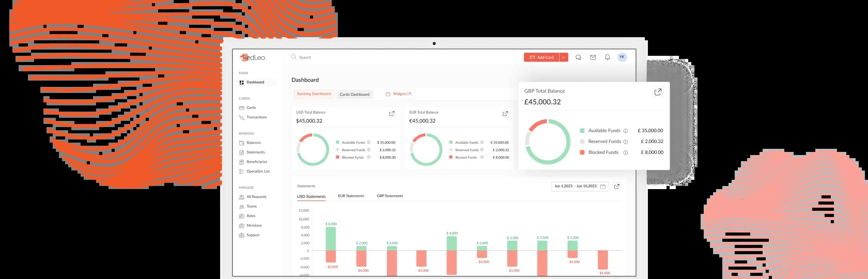Click the $45,000.32 balance amount
The image size is (868, 279).
coord(309,121)
